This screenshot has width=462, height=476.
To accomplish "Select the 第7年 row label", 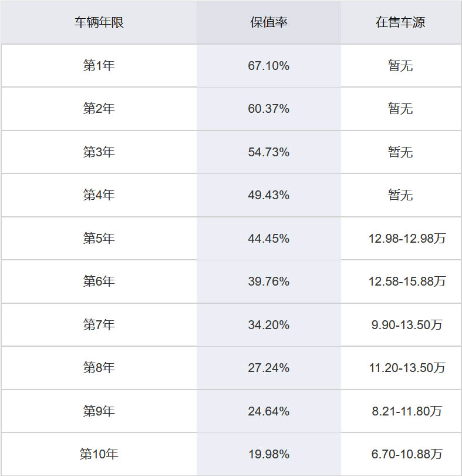I will point(99,325).
